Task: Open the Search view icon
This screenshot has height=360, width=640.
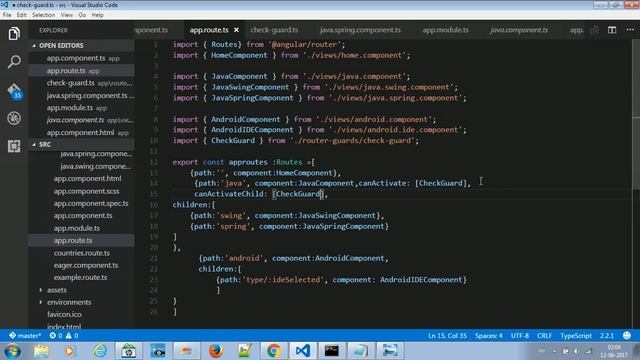Action: click(x=14, y=62)
